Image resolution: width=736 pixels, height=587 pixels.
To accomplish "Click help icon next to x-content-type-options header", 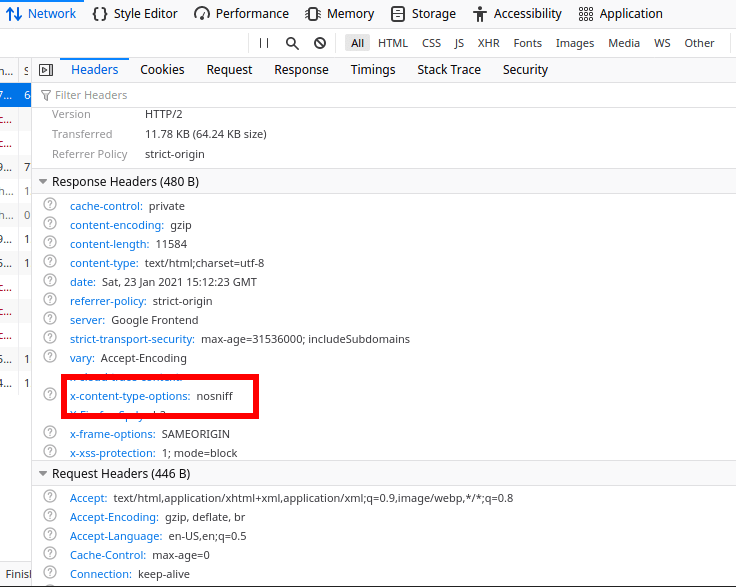I will [x=50, y=394].
